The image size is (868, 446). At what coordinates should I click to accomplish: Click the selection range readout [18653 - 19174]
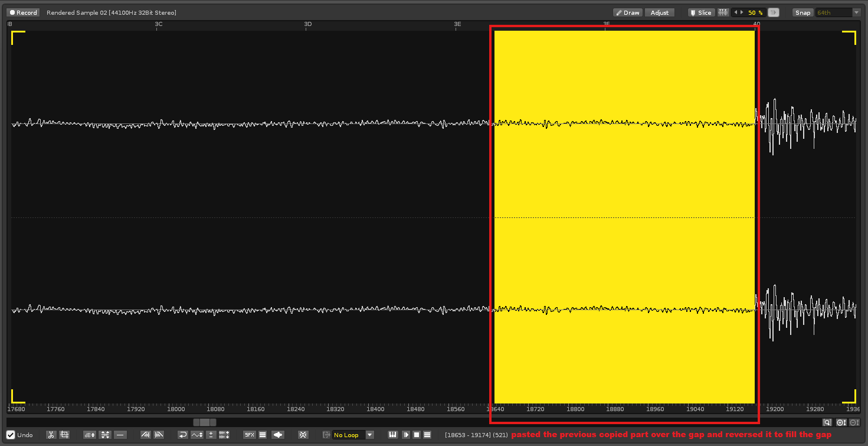coord(469,435)
